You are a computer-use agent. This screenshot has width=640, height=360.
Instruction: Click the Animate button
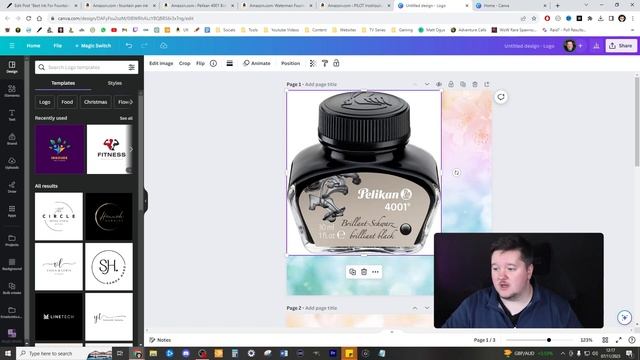click(x=257, y=63)
